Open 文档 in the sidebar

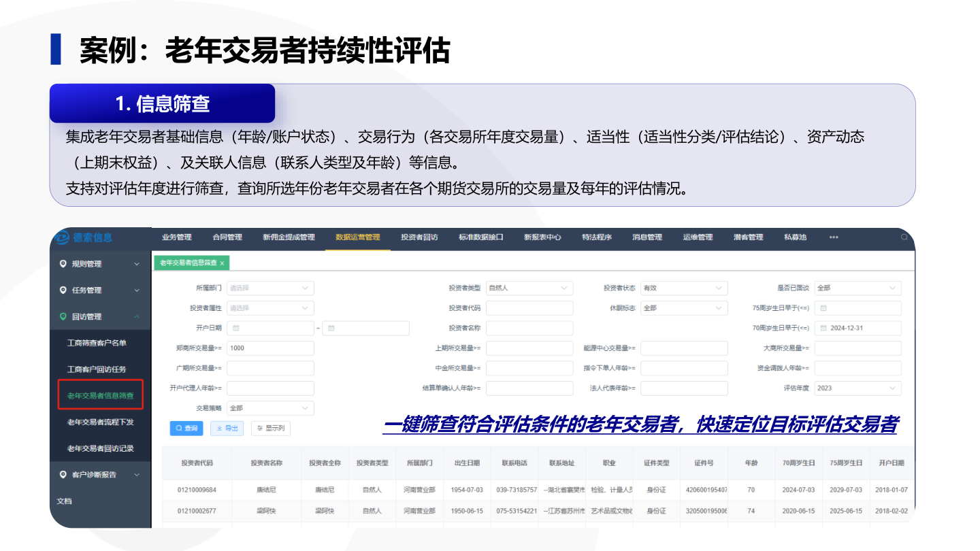pos(64,501)
